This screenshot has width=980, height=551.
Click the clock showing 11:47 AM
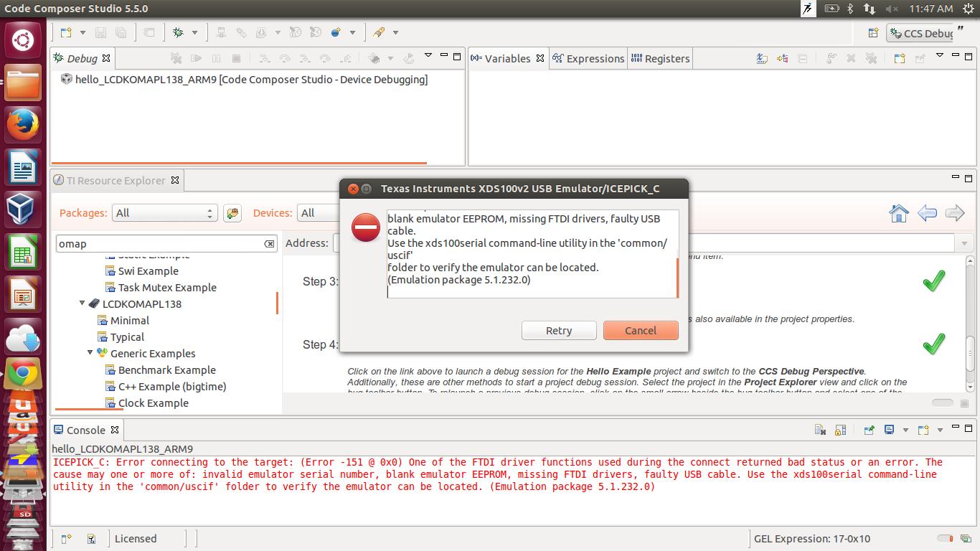point(930,9)
